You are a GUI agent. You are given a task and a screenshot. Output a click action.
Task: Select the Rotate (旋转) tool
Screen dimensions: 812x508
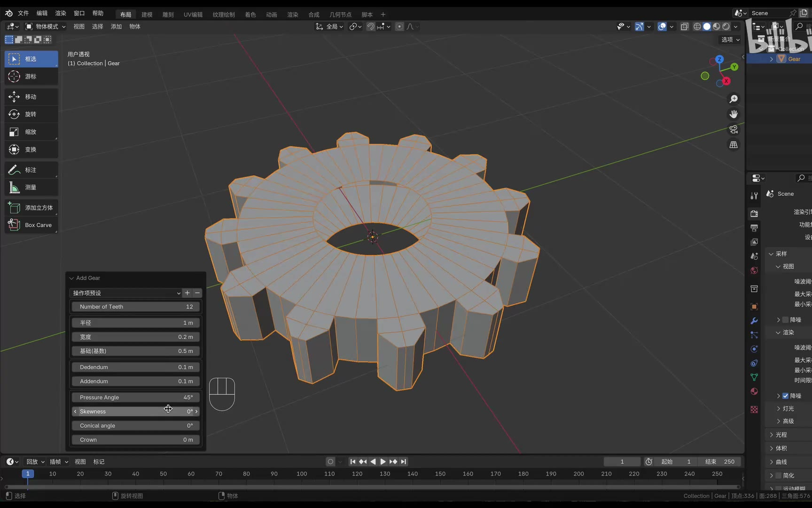pyautogui.click(x=31, y=114)
